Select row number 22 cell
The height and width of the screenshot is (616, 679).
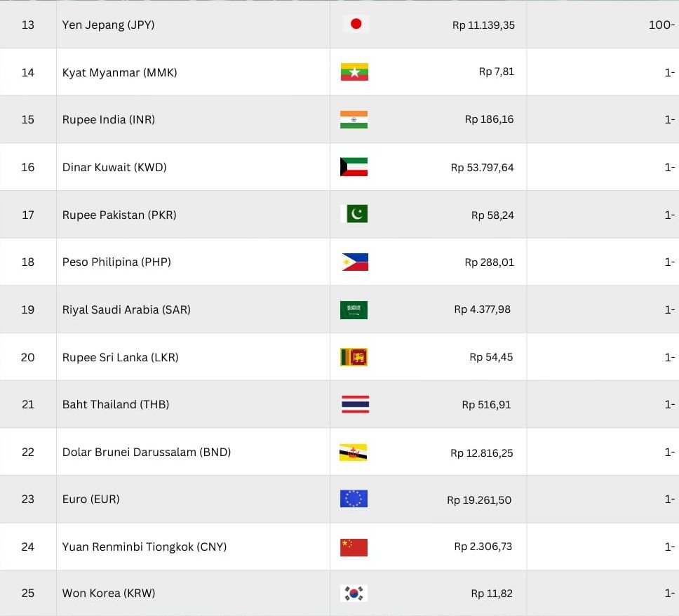pos(28,452)
